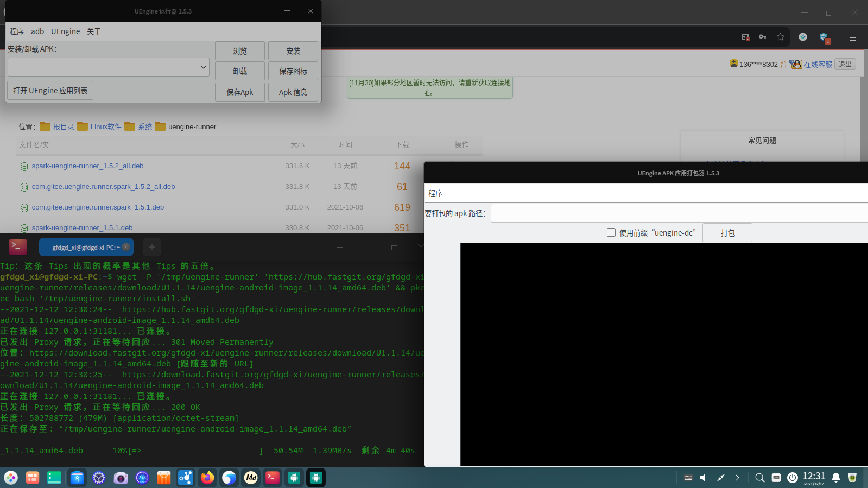Viewport: 868px width, 488px height.
Task: Expand the tray with the chevron arrow
Action: (x=737, y=478)
